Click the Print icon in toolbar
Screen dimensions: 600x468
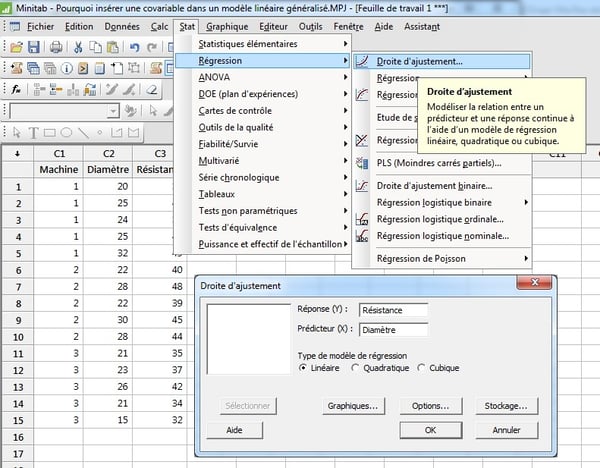[x=56, y=47]
